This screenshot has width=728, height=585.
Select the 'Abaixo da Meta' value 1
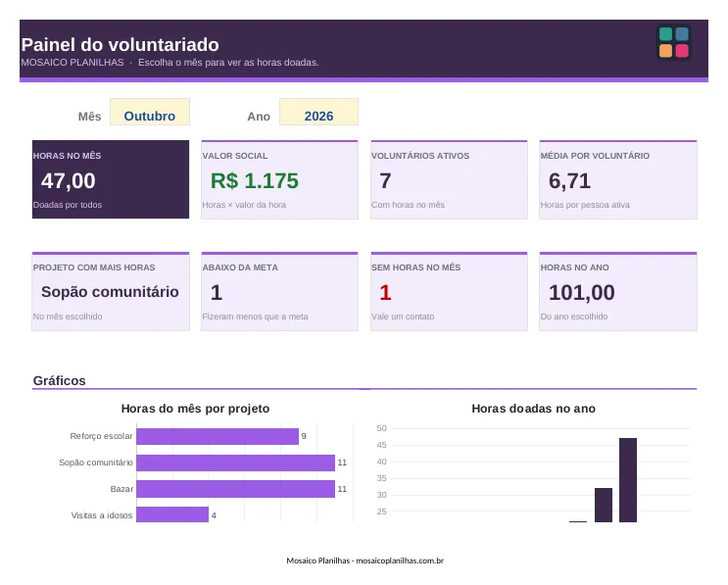pyautogui.click(x=217, y=292)
